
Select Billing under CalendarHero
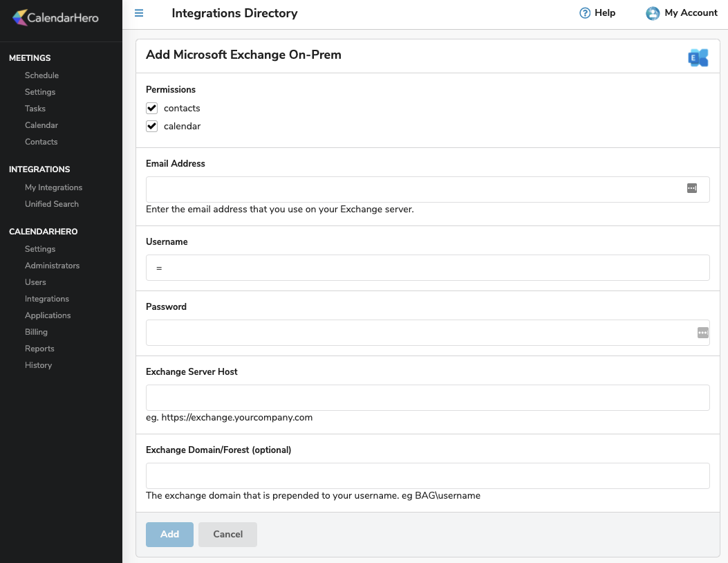coord(35,331)
